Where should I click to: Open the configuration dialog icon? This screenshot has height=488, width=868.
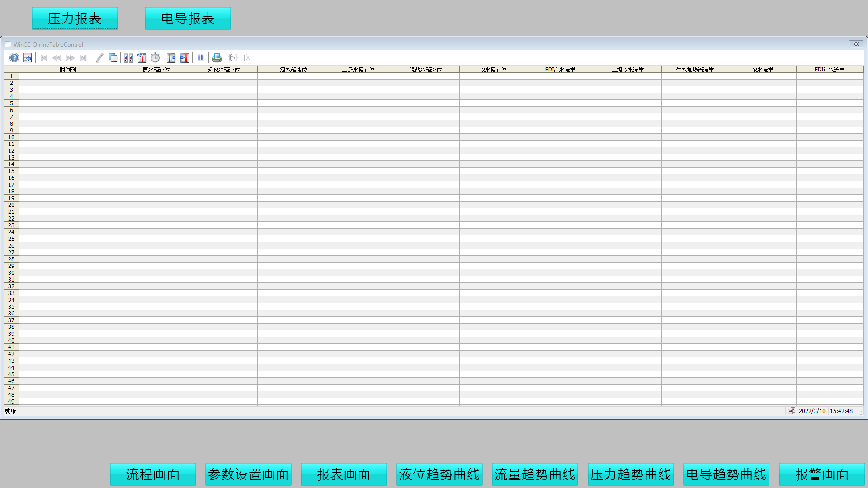tap(28, 58)
